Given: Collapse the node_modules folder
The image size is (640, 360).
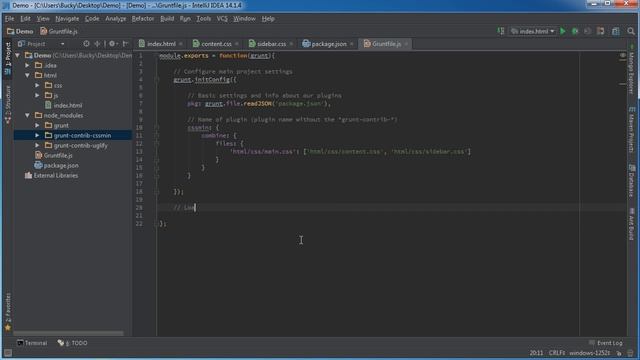Looking at the screenshot, I should [x=27, y=116].
